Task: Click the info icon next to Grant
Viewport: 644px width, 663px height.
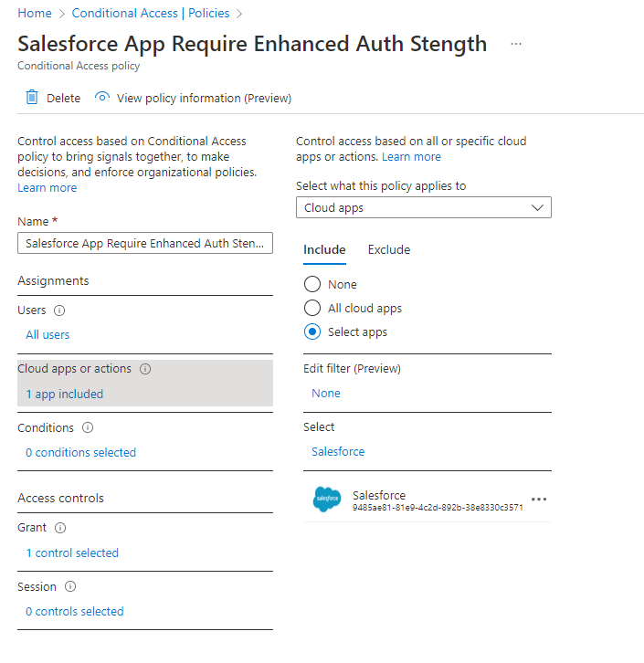Action: pyautogui.click(x=60, y=528)
